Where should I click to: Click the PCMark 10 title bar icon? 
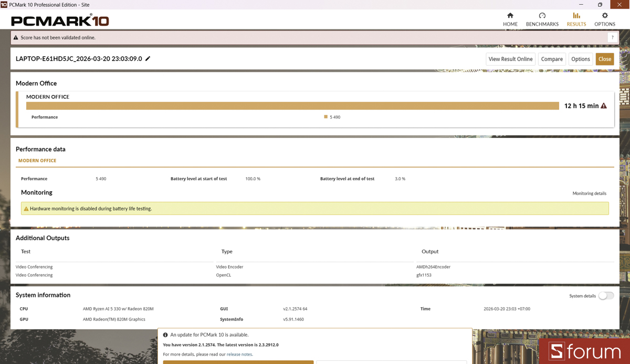pos(4,5)
